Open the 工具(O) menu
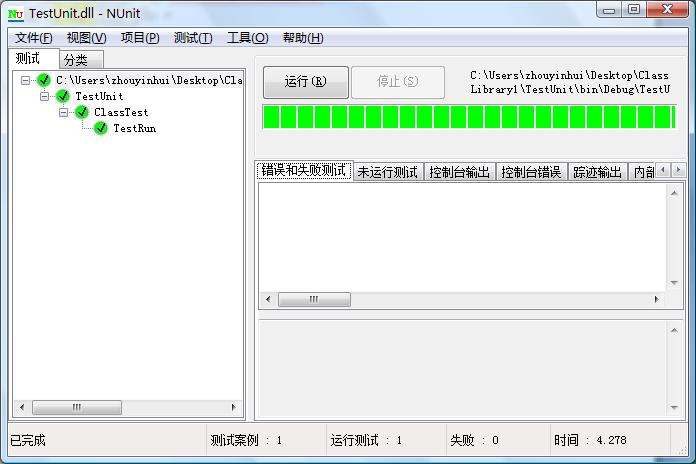696x464 pixels. (247, 38)
